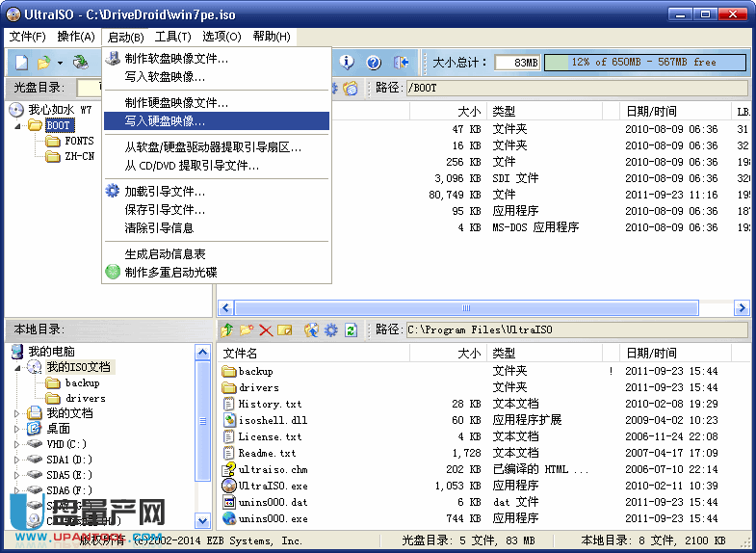Click the Up folder icon in local toolbar
The image size is (756, 553).
tap(226, 330)
